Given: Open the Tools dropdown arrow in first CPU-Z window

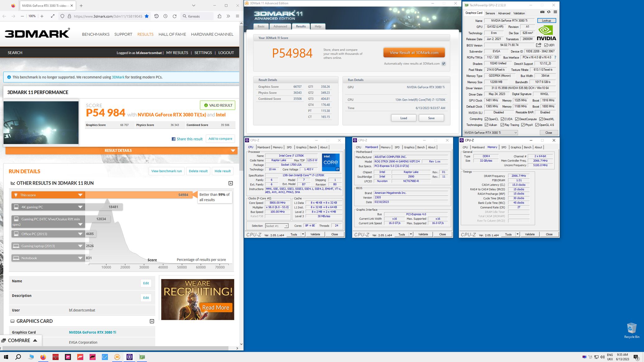Looking at the screenshot, I should (303, 234).
